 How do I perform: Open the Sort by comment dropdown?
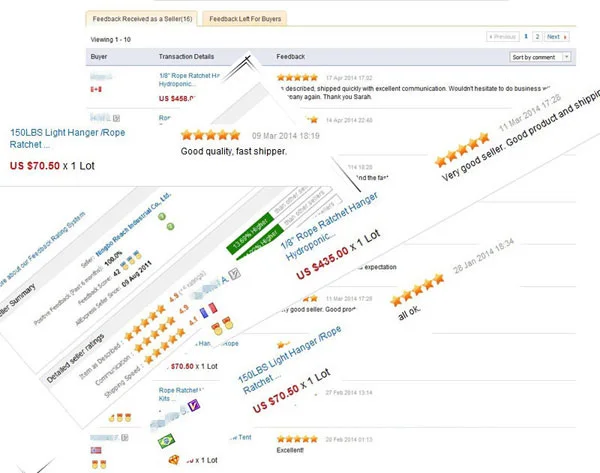pyautogui.click(x=540, y=57)
